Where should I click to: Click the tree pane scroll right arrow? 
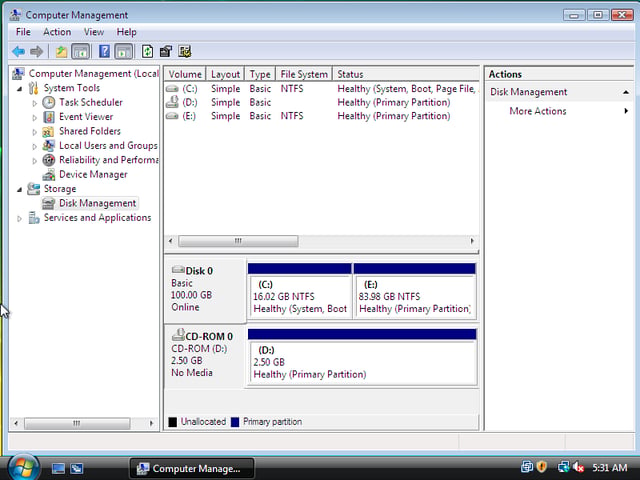tap(151, 423)
